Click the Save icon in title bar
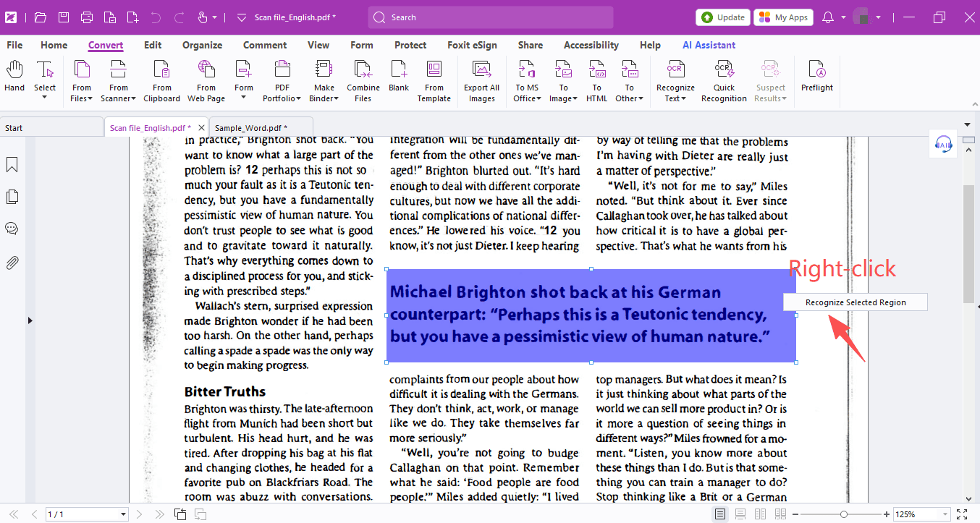 click(x=64, y=17)
